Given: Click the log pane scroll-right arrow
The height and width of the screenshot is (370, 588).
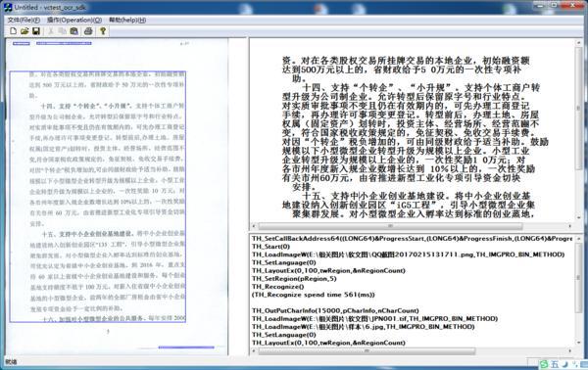Looking at the screenshot, I should 570,351.
